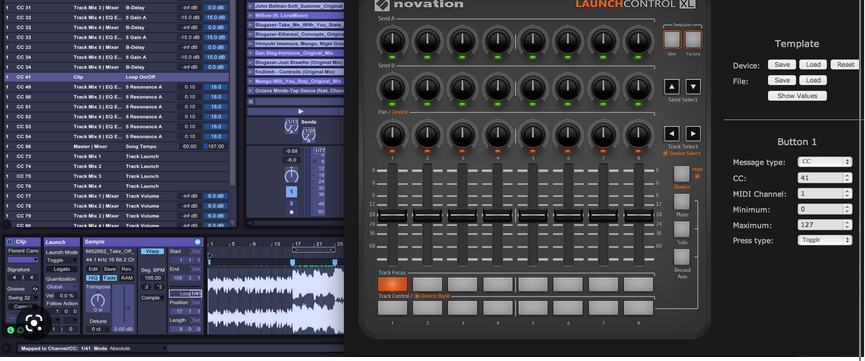Open the Press type dropdown

point(825,240)
